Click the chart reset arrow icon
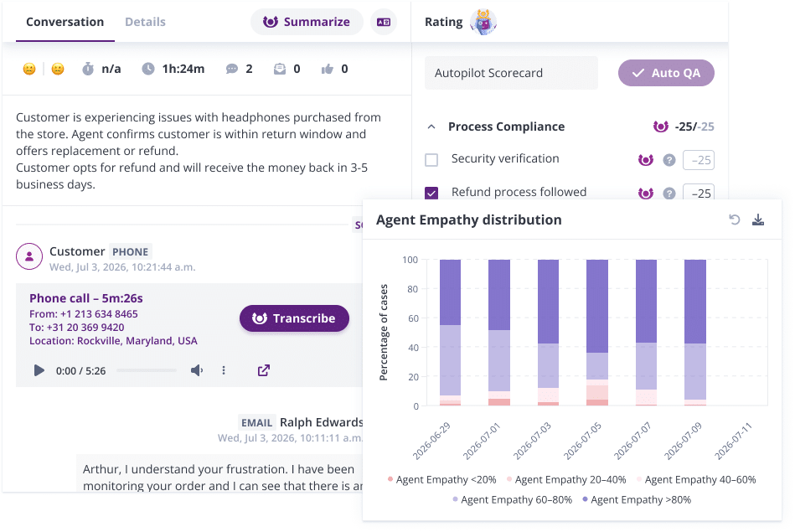This screenshot has height=532, width=795. coord(735,220)
